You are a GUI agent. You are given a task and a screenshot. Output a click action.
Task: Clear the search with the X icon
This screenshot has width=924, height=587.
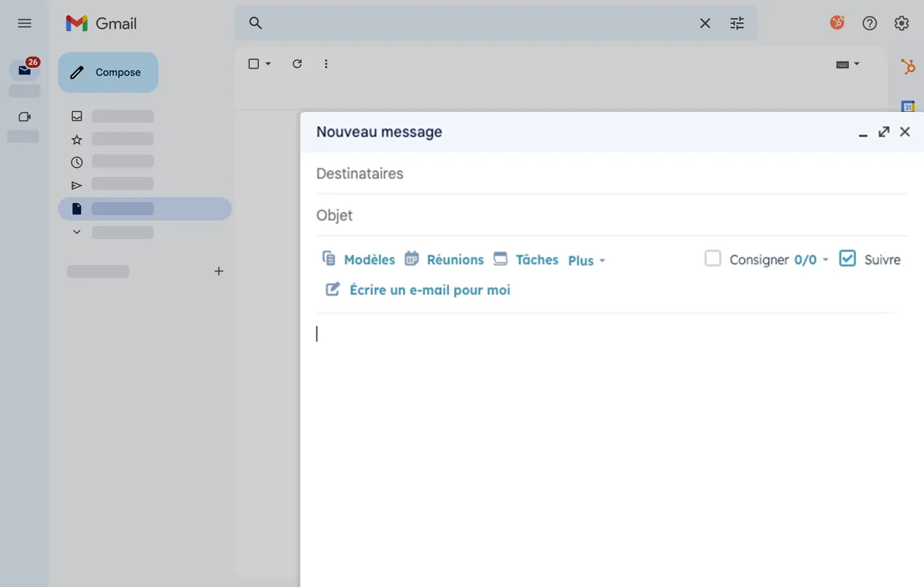705,23
